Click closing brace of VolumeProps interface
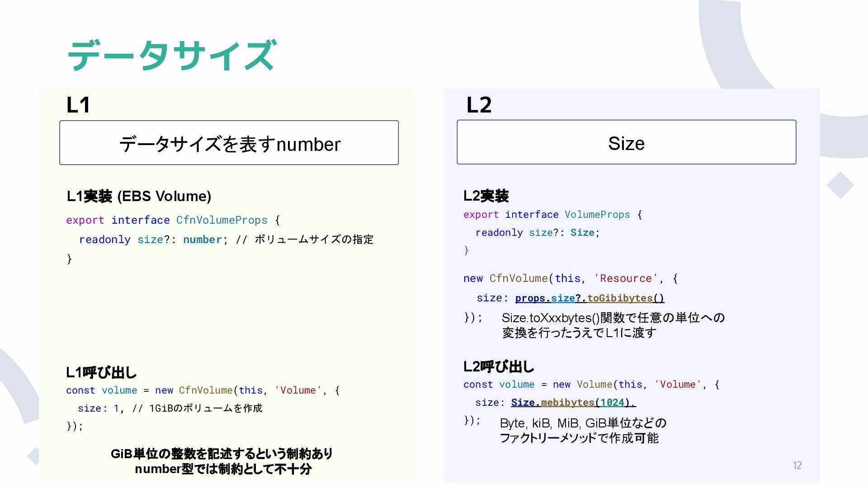 click(x=467, y=250)
